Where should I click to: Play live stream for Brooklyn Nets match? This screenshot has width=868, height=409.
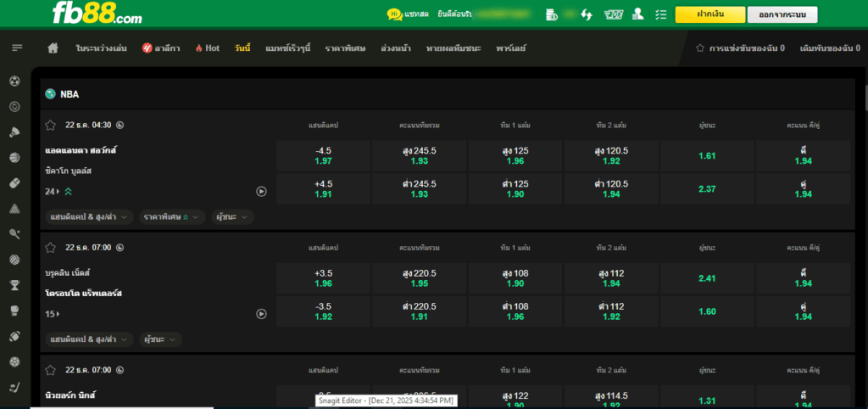pyautogui.click(x=261, y=314)
